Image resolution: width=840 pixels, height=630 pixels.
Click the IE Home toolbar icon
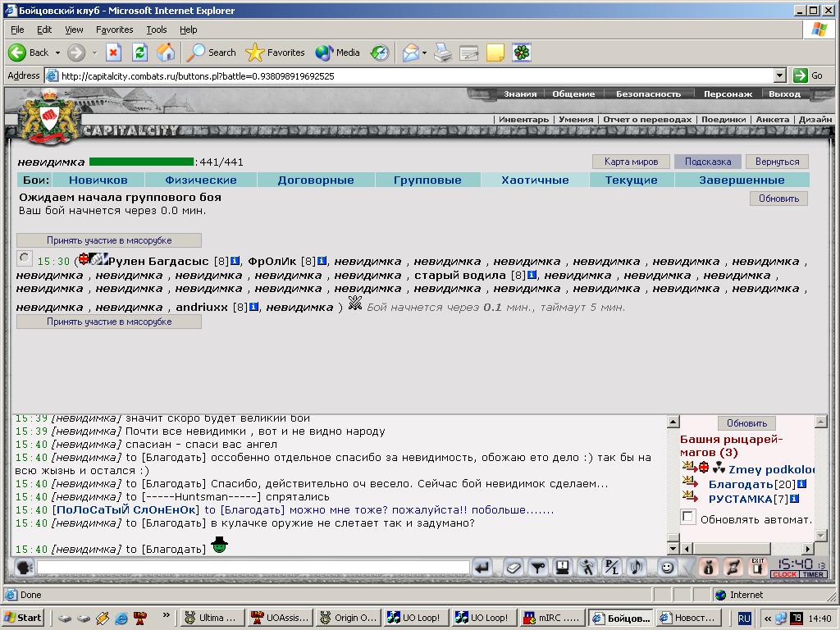coord(166,52)
